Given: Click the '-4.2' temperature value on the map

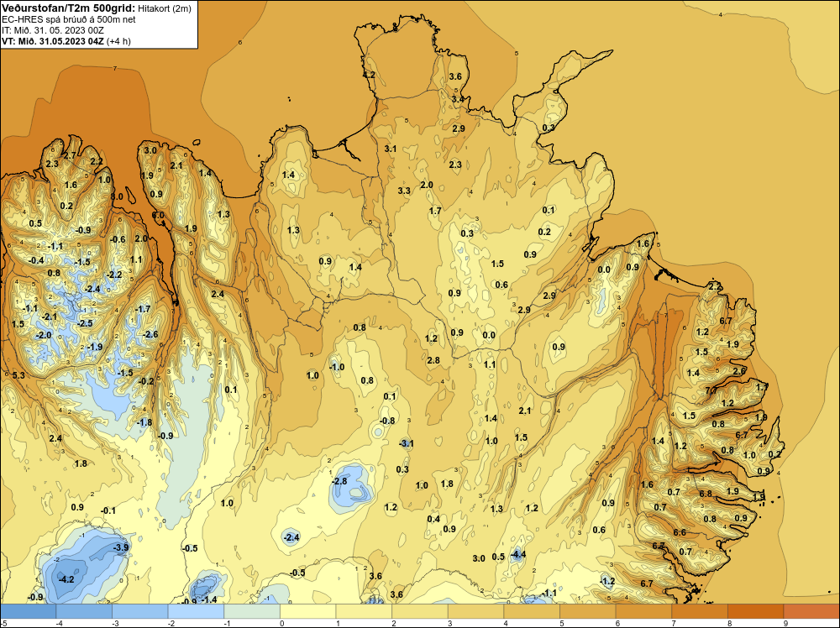Looking at the screenshot, I should (x=66, y=579).
